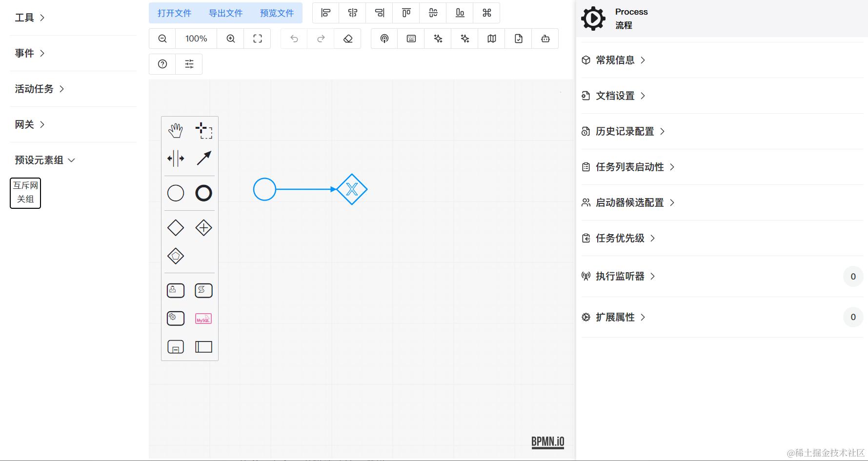Click the 预览文件 preview file button
Screen dimensions: 868x461
tap(277, 13)
